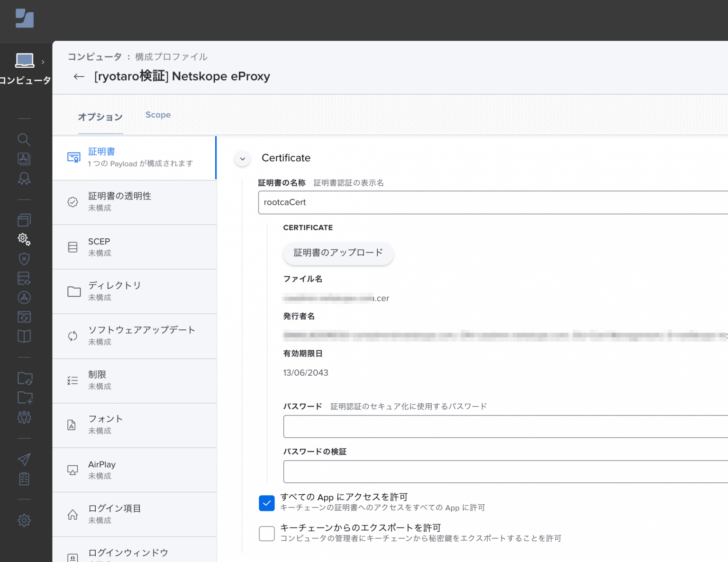Click the highlighted settings gear in sidebar
Image resolution: width=728 pixels, height=562 pixels.
point(24,239)
